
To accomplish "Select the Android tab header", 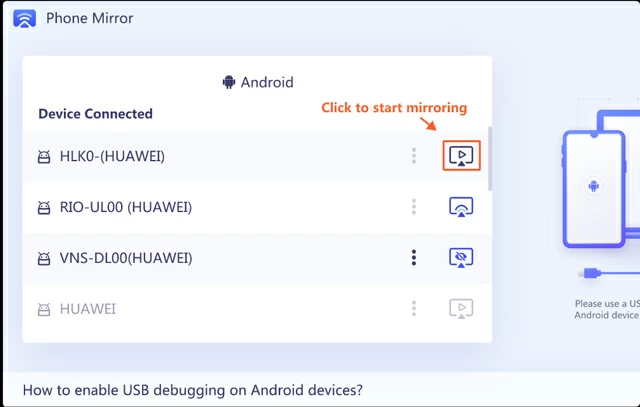I will click(258, 83).
